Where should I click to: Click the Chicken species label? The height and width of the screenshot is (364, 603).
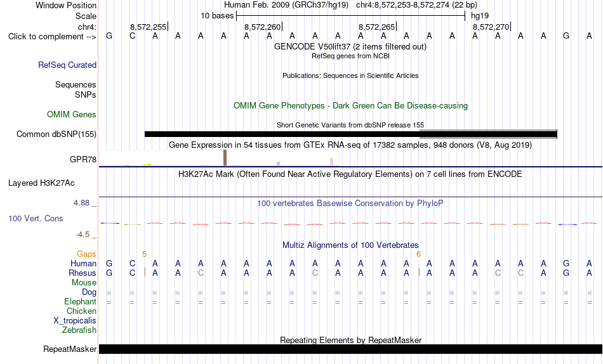click(x=81, y=311)
